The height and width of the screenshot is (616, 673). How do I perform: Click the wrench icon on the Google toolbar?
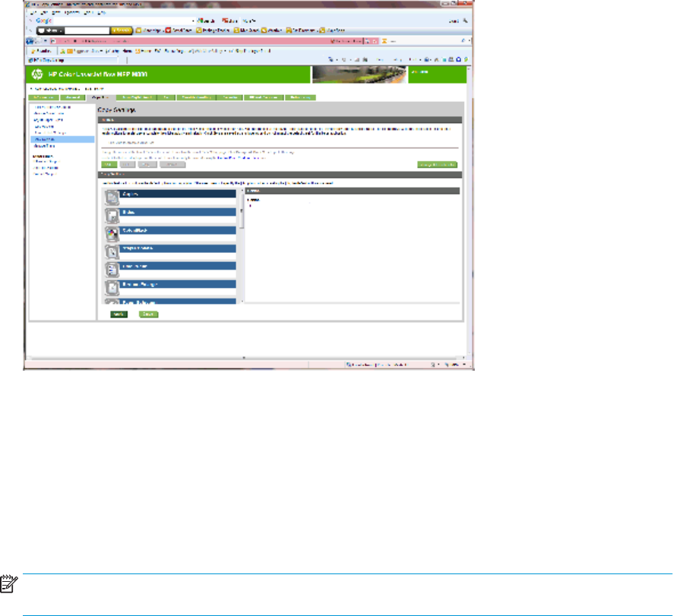point(466,21)
